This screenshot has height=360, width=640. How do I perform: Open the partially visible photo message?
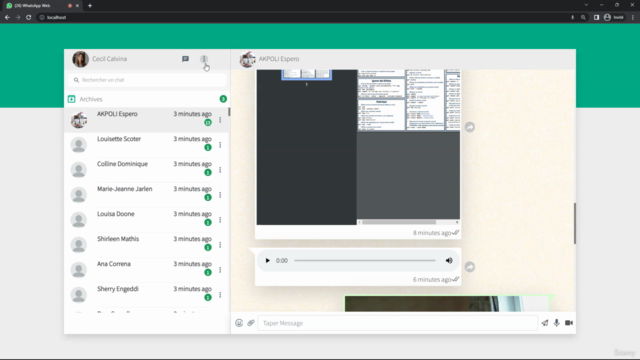point(448,303)
